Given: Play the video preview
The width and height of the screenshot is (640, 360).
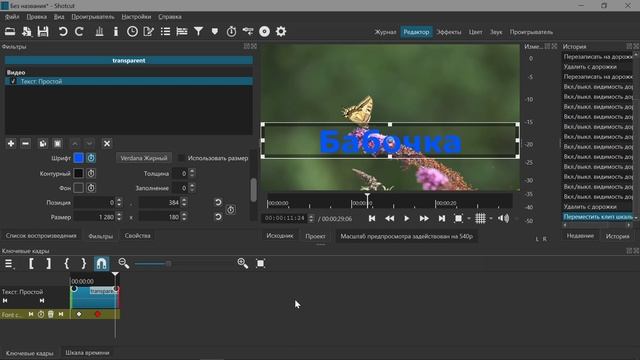Looking at the screenshot, I should [407, 219].
